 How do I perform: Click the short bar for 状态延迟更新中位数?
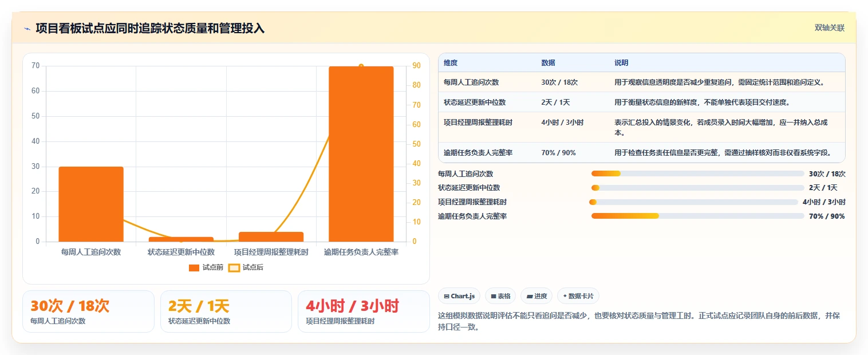[x=181, y=239]
